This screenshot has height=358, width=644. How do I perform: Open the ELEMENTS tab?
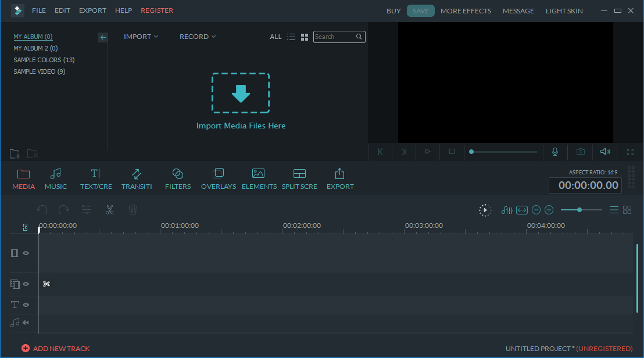tap(259, 179)
